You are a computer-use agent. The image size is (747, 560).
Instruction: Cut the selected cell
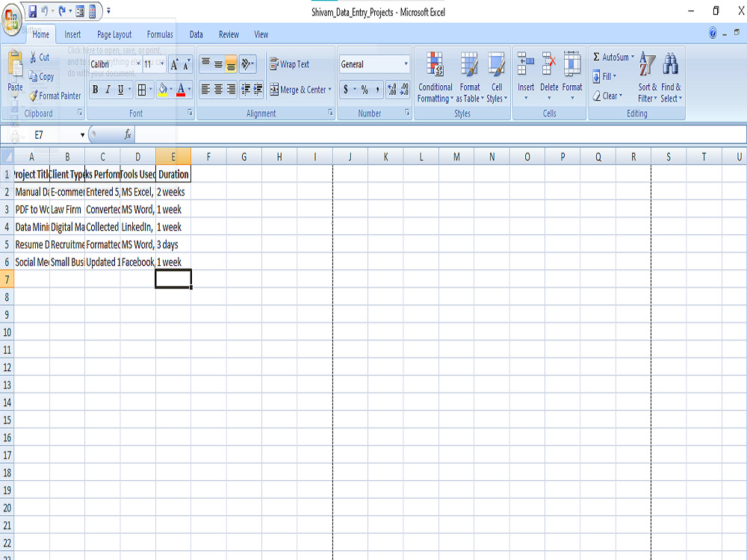[40, 57]
